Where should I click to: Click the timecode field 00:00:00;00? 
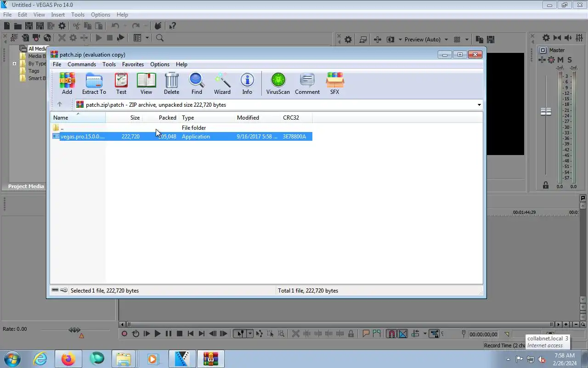coord(484,334)
